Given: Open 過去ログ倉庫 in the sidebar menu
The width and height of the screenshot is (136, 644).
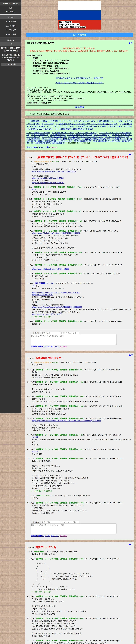Looking at the screenshot, I should pyautogui.click(x=11, y=26).
